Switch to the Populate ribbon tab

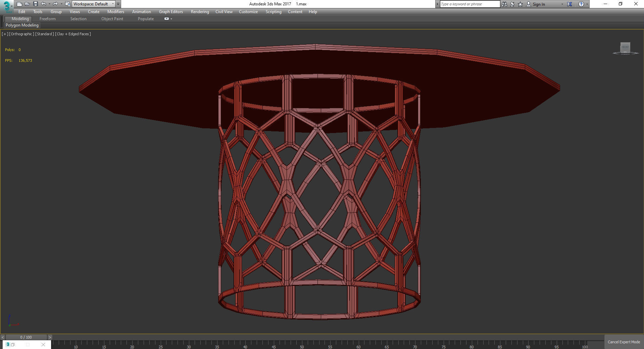pyautogui.click(x=146, y=19)
